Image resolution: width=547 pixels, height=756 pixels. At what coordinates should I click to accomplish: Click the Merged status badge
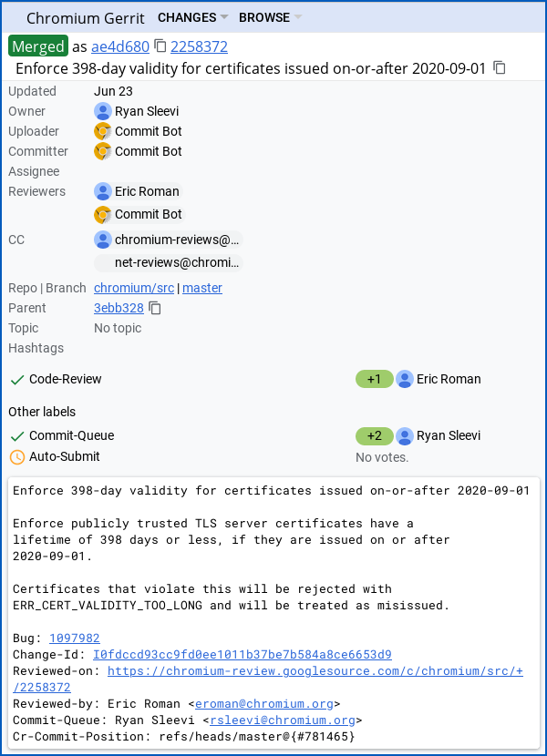[x=38, y=46]
